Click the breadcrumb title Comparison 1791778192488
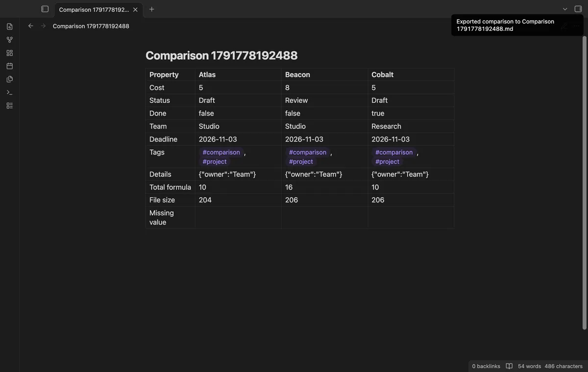Viewport: 588px width, 372px height. point(91,26)
